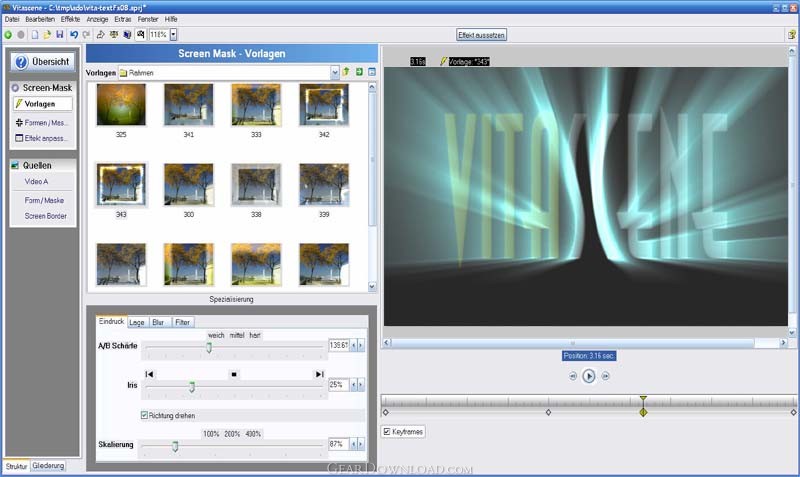This screenshot has width=800, height=477.
Task: Step to previous frame below preview
Action: (x=572, y=376)
